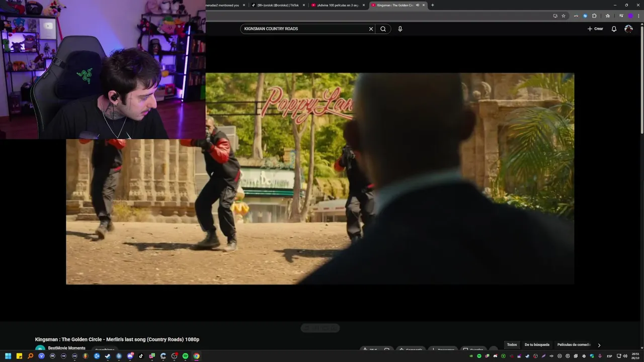
Task: Click the Chrome icon in the taskbar
Action: [x=196, y=356]
